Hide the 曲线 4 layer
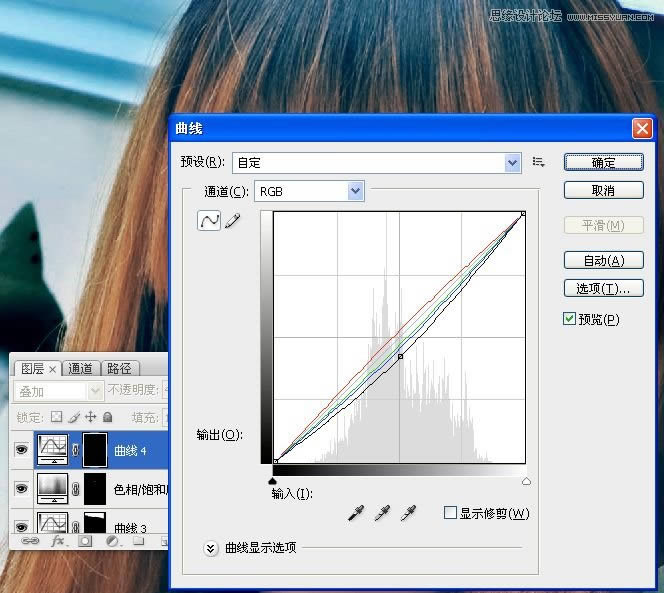The image size is (664, 593). point(22,450)
